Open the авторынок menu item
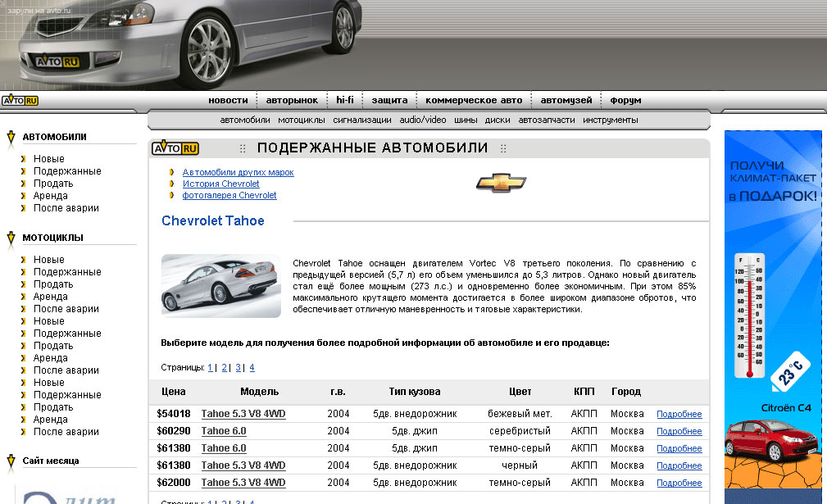The height and width of the screenshot is (504, 827). (292, 100)
